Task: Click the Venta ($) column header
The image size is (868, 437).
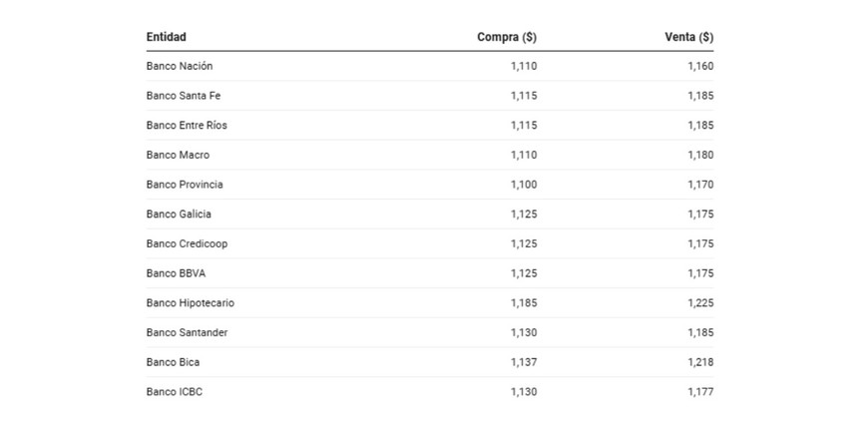Action: tap(688, 37)
